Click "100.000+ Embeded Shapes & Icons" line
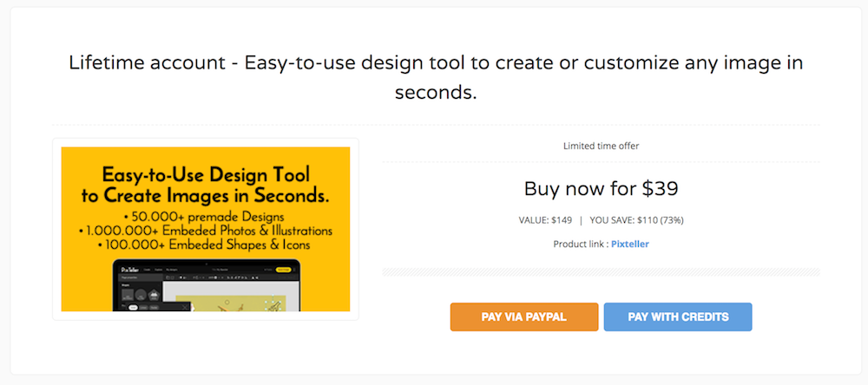Image resolution: width=868 pixels, height=385 pixels. pyautogui.click(x=206, y=245)
